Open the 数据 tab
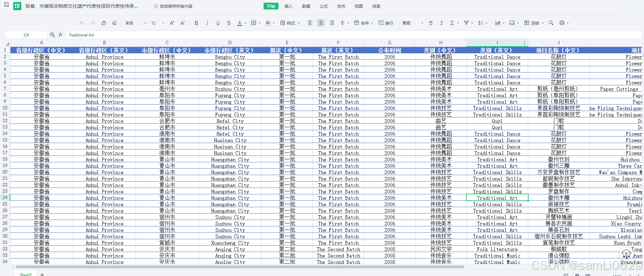The height and width of the screenshot is (276, 644). pyautogui.click(x=306, y=6)
